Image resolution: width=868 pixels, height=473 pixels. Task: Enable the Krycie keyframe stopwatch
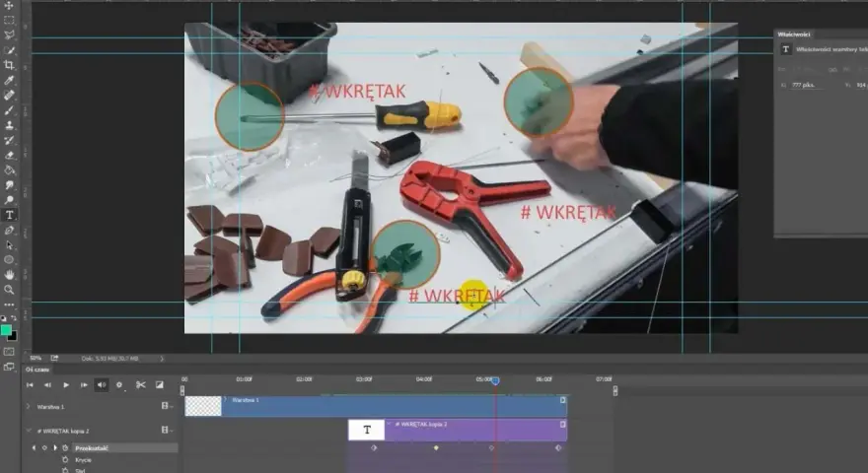[x=65, y=460]
